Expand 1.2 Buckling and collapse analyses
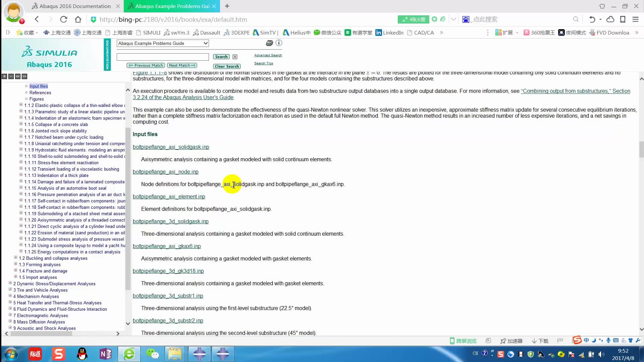Screen dimensions: 644x362 coord(15,258)
